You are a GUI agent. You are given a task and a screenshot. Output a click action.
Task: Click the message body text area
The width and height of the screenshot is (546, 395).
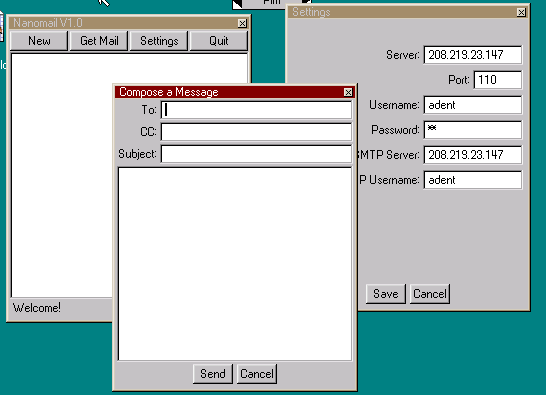[235, 264]
